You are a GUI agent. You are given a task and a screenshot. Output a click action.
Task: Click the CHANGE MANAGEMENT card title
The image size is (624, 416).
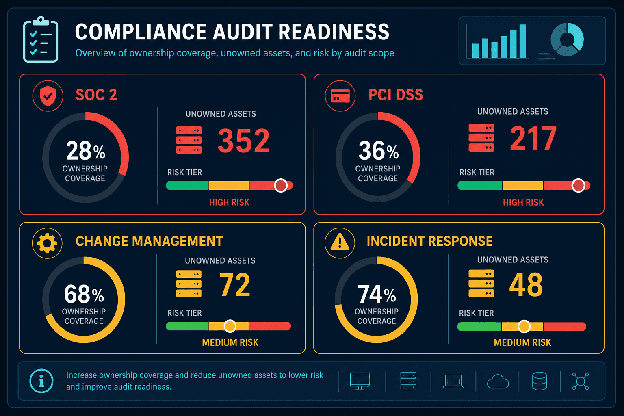click(149, 241)
